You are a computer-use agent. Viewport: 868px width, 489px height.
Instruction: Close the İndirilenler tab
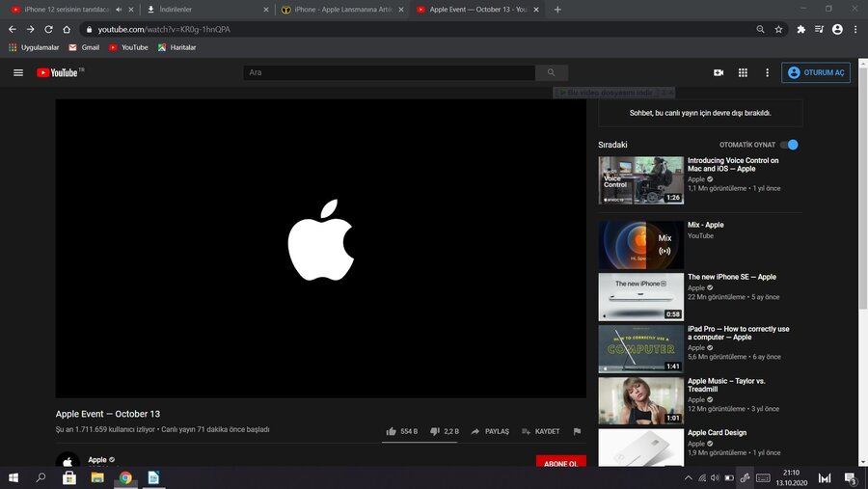[x=266, y=10]
